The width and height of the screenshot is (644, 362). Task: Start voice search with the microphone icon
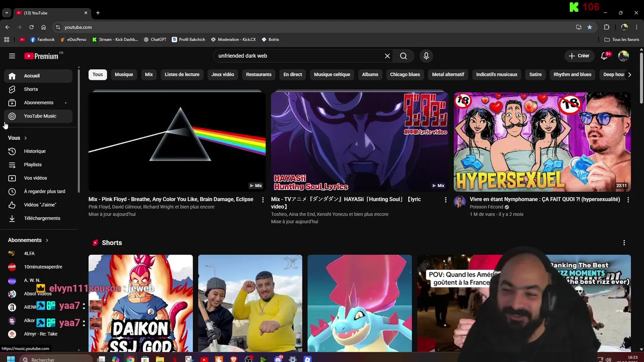[x=426, y=56]
